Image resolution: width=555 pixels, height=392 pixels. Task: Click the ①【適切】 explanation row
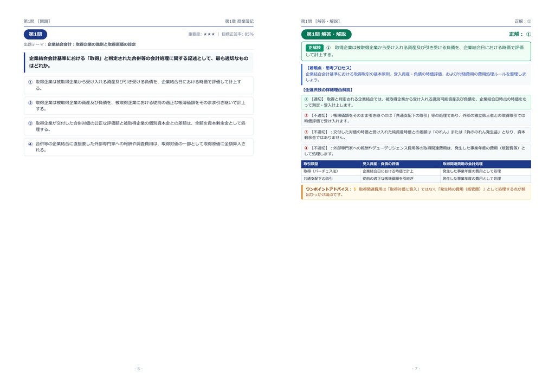(416, 102)
